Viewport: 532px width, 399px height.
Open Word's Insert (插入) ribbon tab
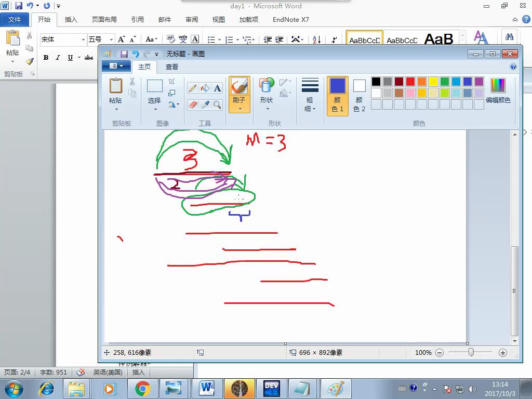[x=71, y=20]
